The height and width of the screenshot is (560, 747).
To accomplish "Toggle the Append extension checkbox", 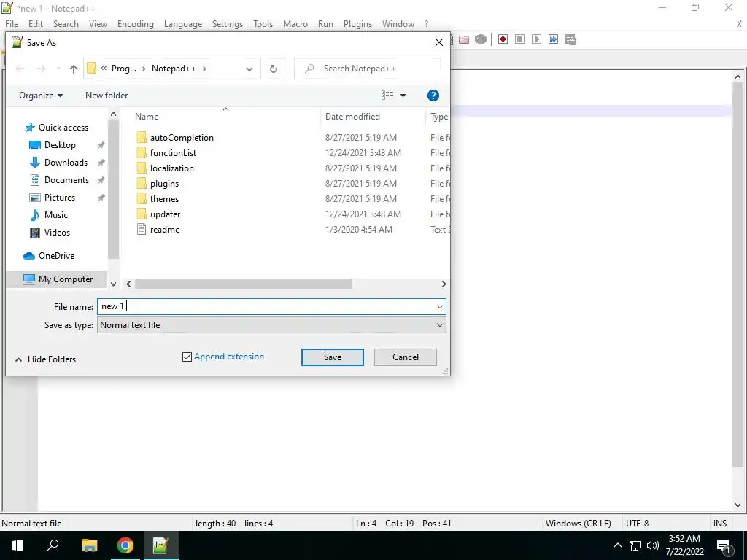I will [x=187, y=357].
